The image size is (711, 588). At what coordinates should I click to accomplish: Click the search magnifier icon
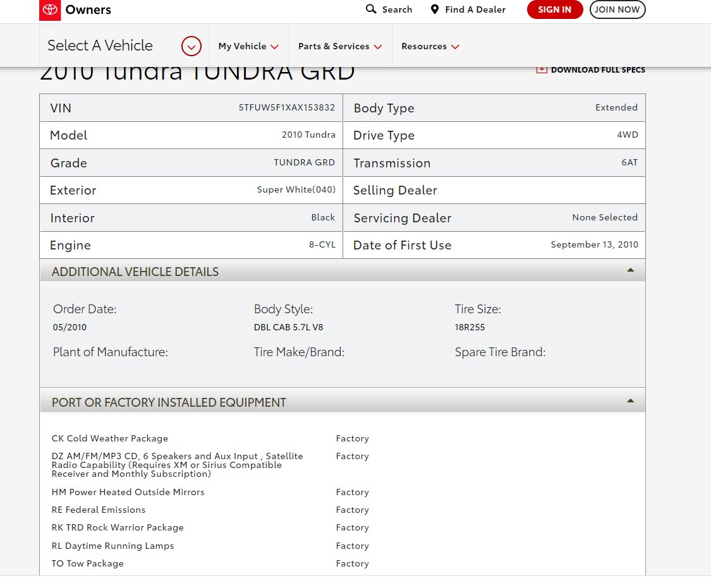371,9
